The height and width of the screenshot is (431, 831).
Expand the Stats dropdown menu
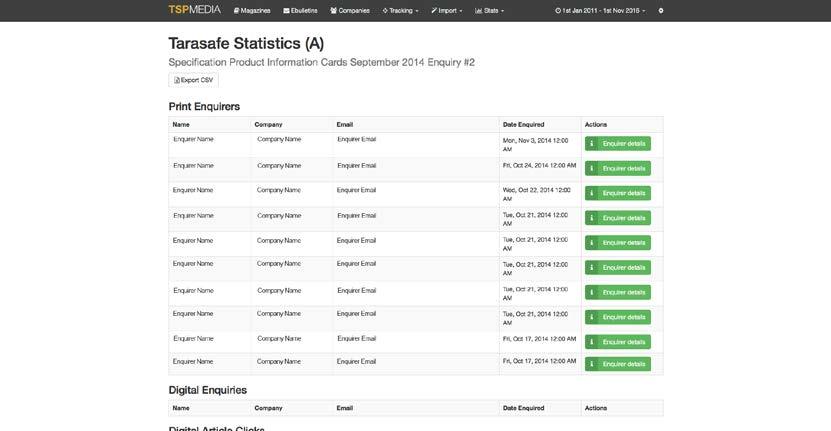[x=489, y=11]
